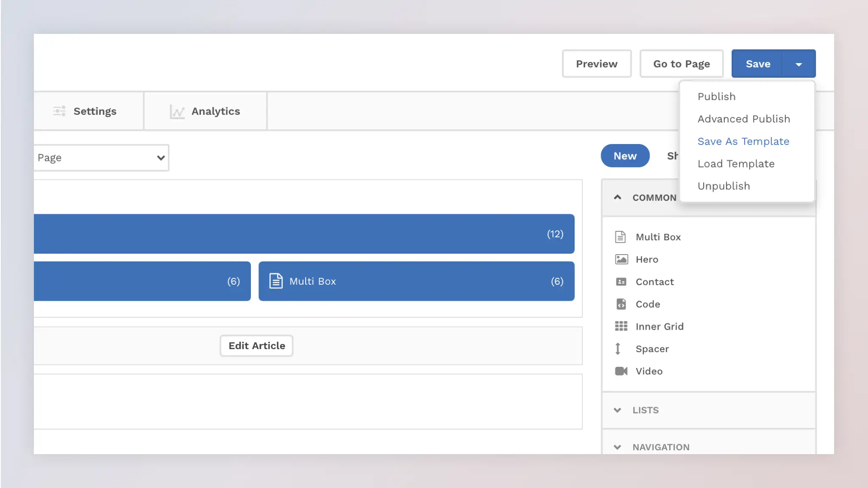The width and height of the screenshot is (868, 488).
Task: Click the Contact component icon
Action: 620,282
